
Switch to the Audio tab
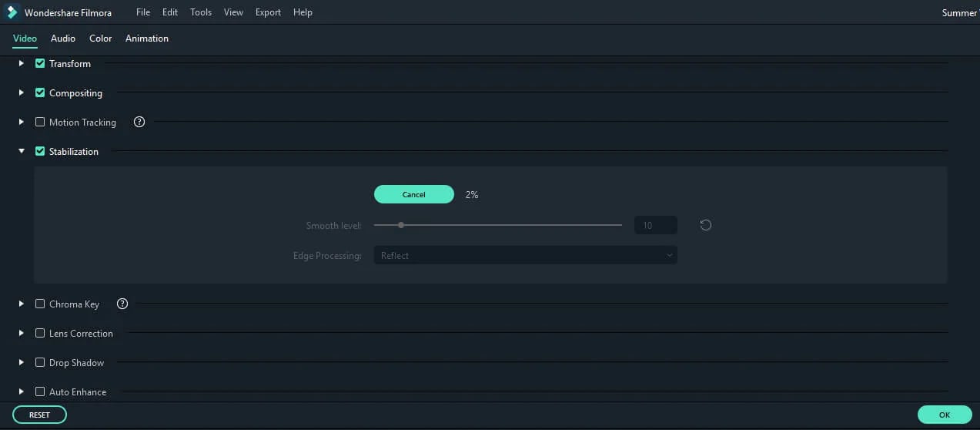click(63, 39)
